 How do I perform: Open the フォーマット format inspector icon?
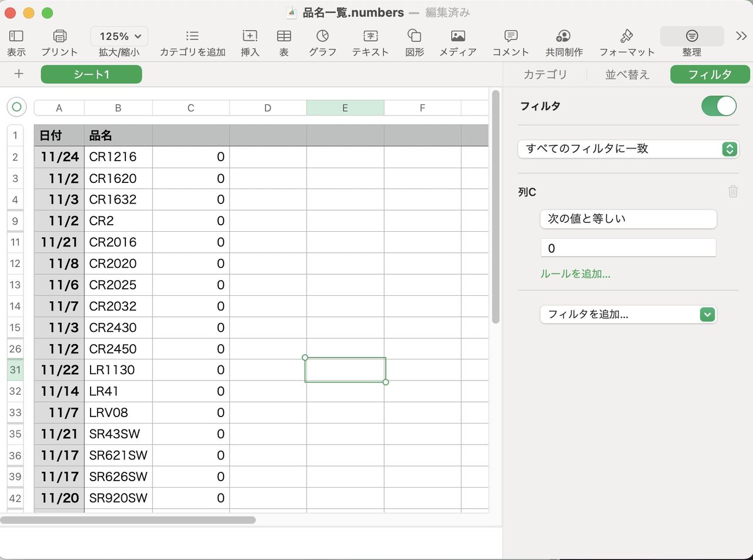627,36
